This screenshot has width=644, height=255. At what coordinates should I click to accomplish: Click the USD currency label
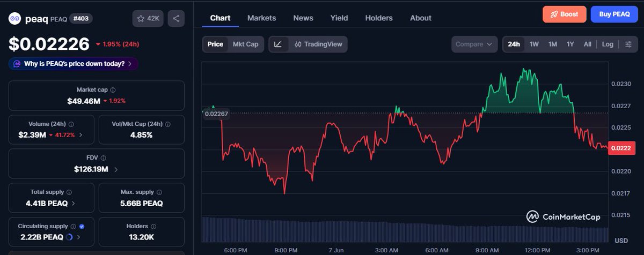click(x=621, y=240)
